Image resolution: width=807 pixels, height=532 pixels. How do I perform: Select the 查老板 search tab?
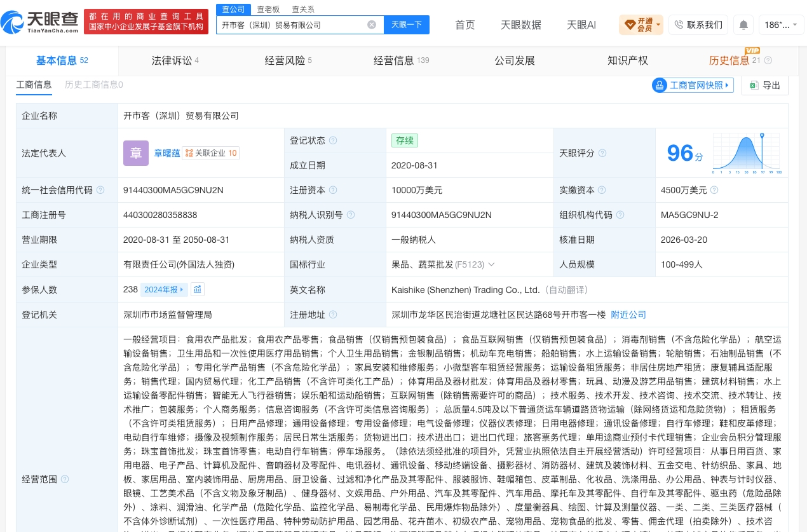click(268, 10)
